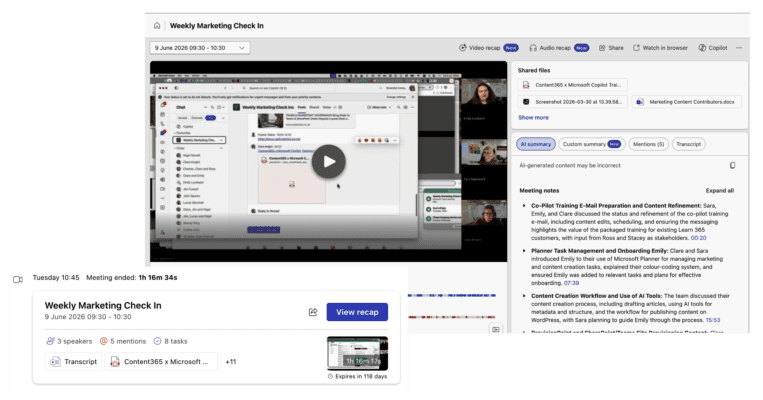The width and height of the screenshot is (763, 400).
Task: Copy the AI-generated summary with copy icon
Action: pos(732,165)
